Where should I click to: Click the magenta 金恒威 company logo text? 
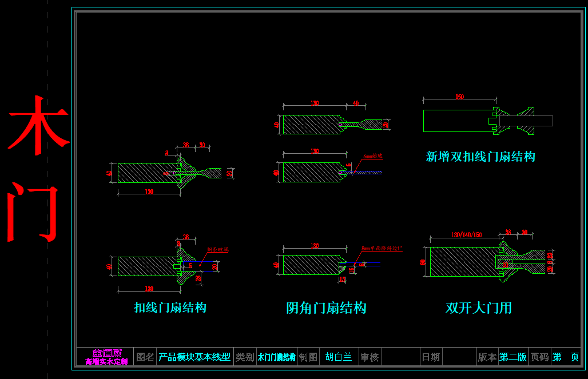pos(107,353)
